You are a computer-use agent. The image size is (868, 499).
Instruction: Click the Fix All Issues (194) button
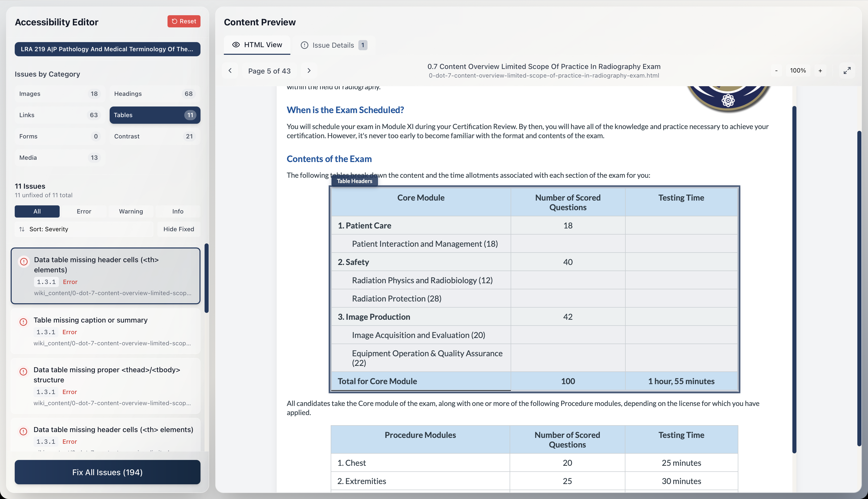107,472
